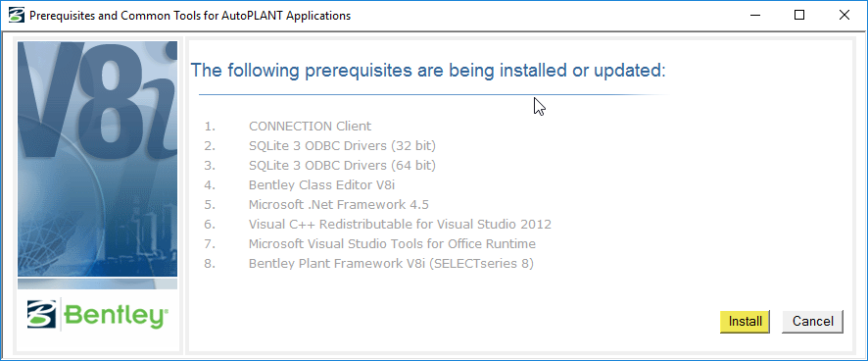Cancel the prerequisites installation

click(x=812, y=322)
